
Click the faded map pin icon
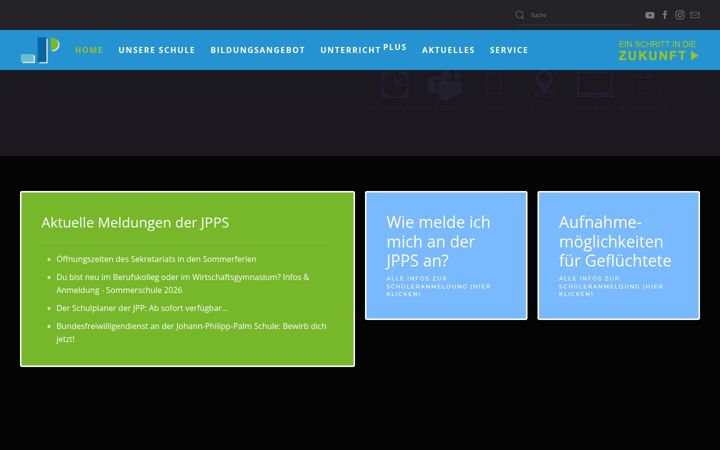coord(544,84)
